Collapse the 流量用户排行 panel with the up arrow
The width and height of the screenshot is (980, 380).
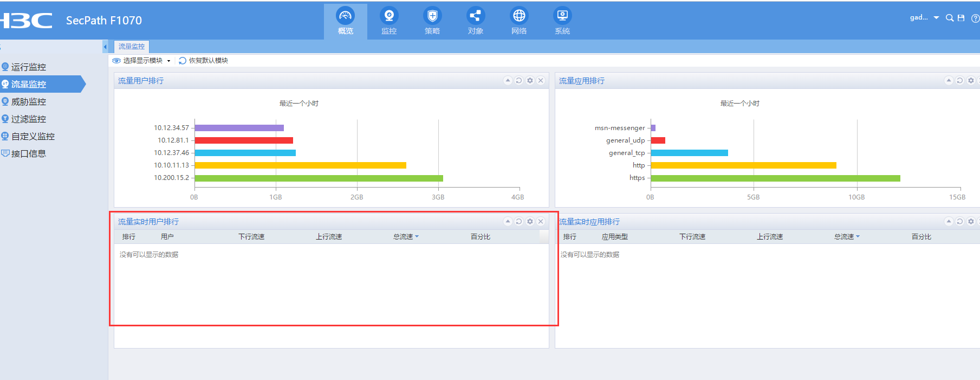click(x=508, y=81)
